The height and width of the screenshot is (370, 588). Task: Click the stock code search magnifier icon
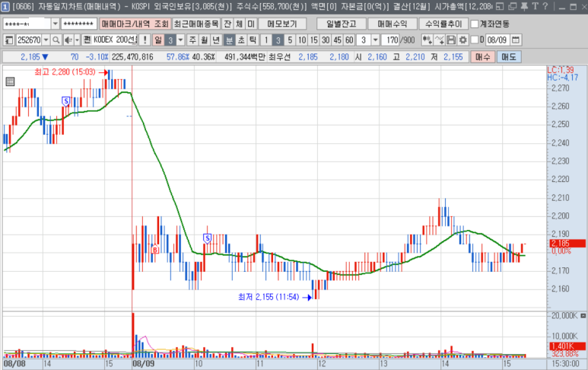56,40
